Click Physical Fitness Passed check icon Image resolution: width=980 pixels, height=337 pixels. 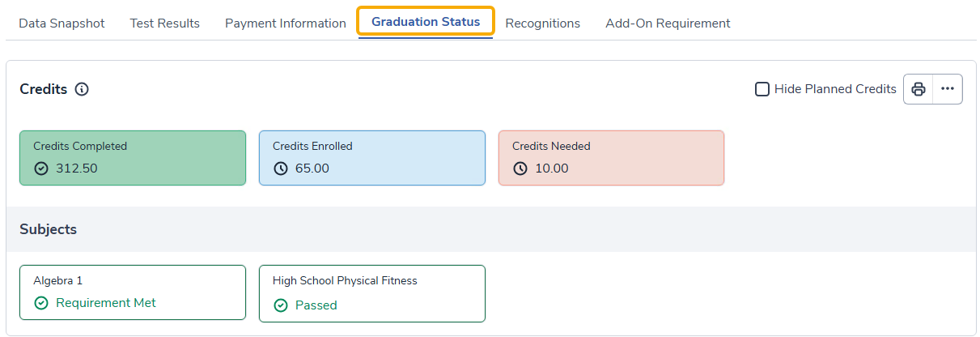281,305
